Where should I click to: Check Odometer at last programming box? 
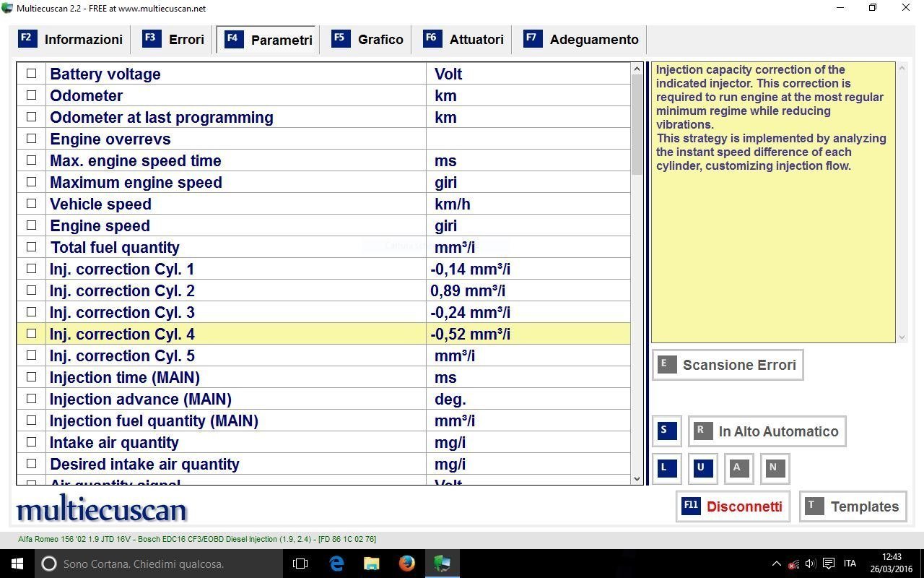pos(31,116)
